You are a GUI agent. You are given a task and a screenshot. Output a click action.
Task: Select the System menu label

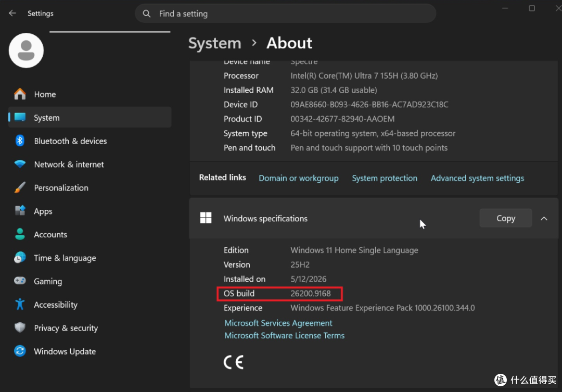[x=47, y=118]
